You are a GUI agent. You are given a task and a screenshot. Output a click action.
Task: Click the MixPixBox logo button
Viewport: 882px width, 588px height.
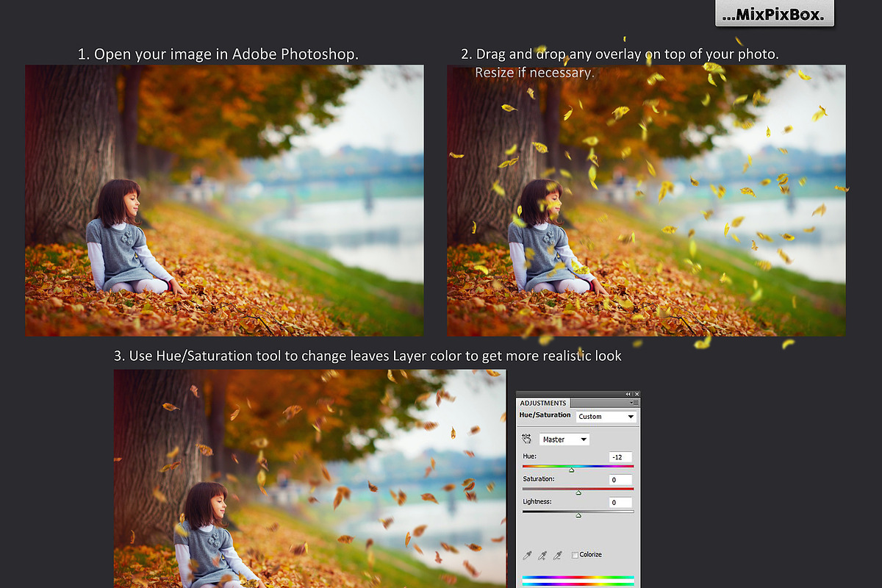pyautogui.click(x=775, y=14)
